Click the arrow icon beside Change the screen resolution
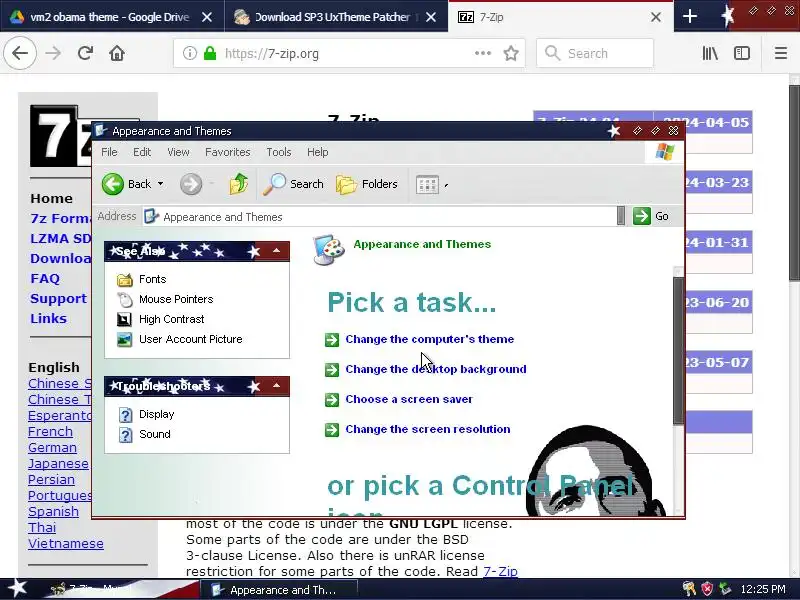This screenshot has height=600, width=800. (x=332, y=430)
